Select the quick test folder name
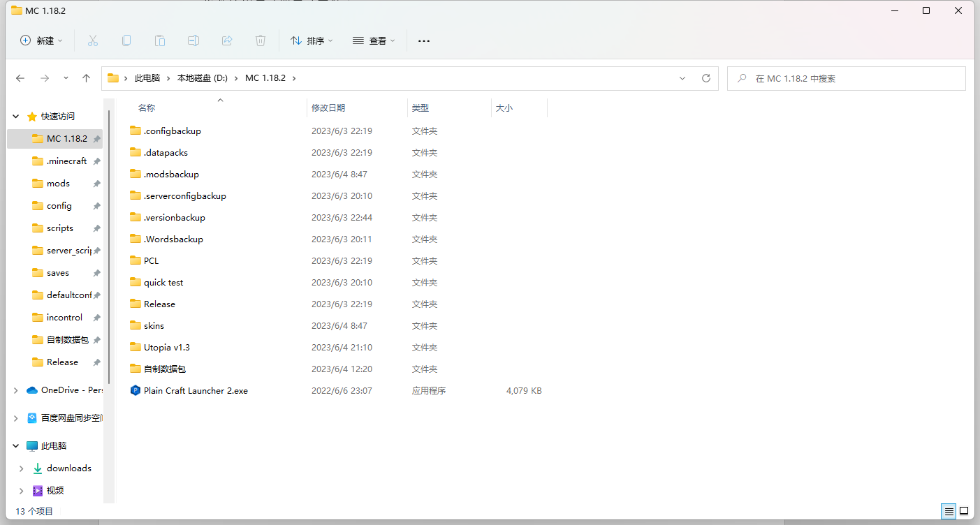Image resolution: width=980 pixels, height=525 pixels. pyautogui.click(x=163, y=282)
